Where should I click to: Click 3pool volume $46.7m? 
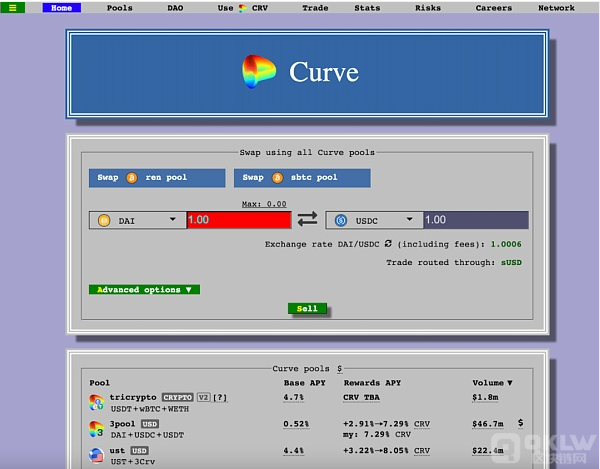click(x=488, y=424)
